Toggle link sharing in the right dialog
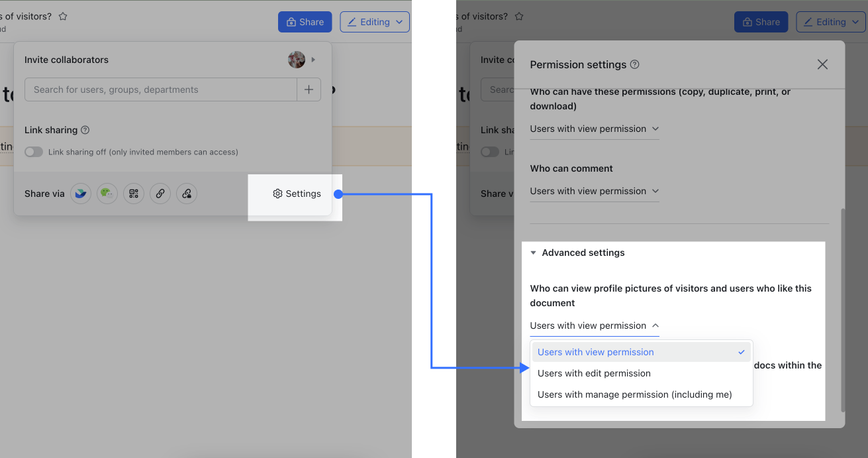This screenshot has width=868, height=458. [x=490, y=152]
